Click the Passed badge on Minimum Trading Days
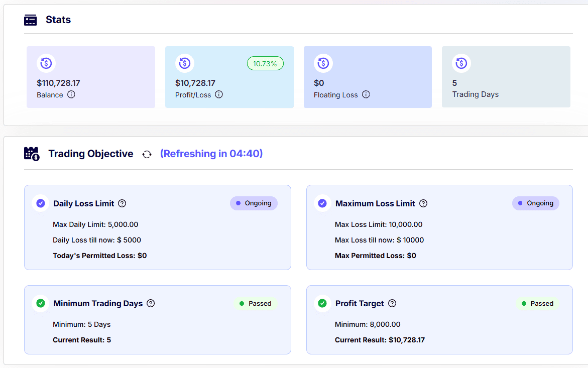The height and width of the screenshot is (368, 588). (x=256, y=303)
